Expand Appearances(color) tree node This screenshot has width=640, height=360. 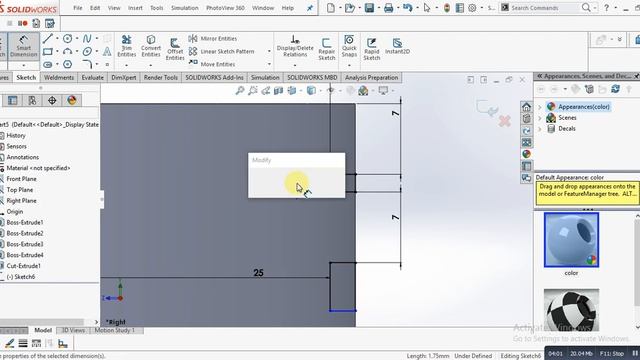pos(540,107)
